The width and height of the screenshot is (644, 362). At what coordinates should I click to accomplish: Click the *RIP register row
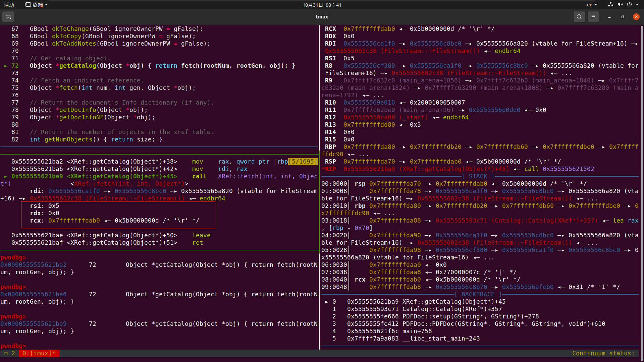(458, 169)
